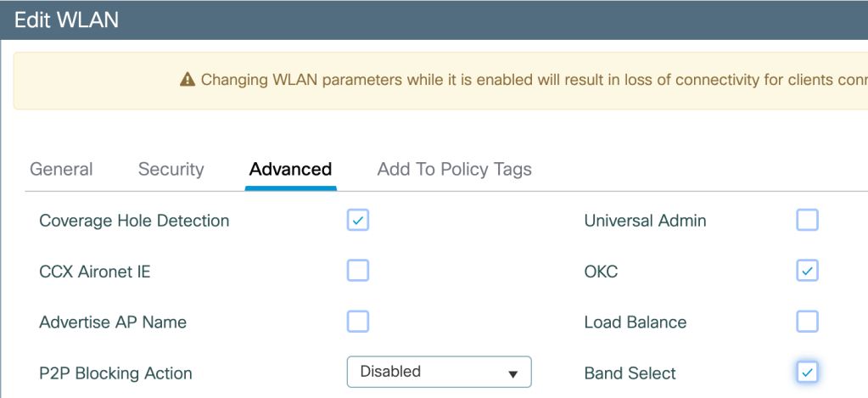868x398 pixels.
Task: Enable the CCX Aironet IE checkbox
Action: pyautogui.click(x=358, y=271)
